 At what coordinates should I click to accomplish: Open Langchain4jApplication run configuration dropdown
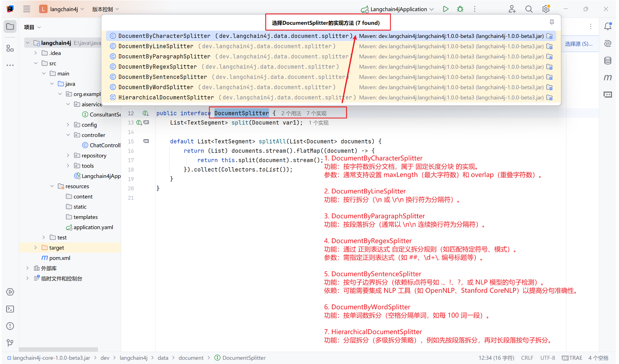(397, 9)
